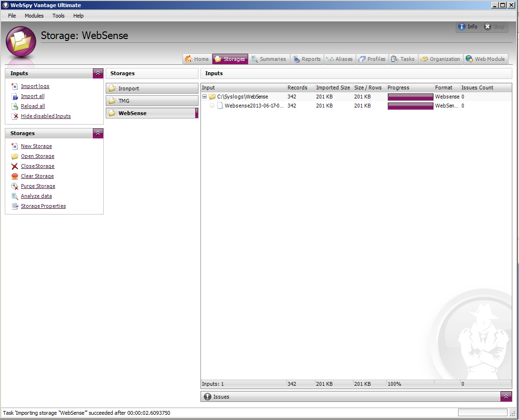This screenshot has width=519, height=420.
Task: Click the Ironport storage folder icon
Action: click(x=112, y=88)
